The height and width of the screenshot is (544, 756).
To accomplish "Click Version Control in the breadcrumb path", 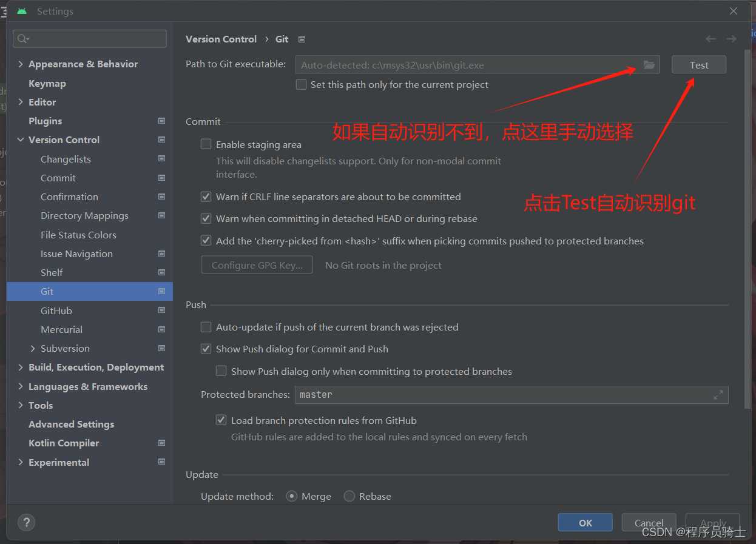I will point(221,38).
